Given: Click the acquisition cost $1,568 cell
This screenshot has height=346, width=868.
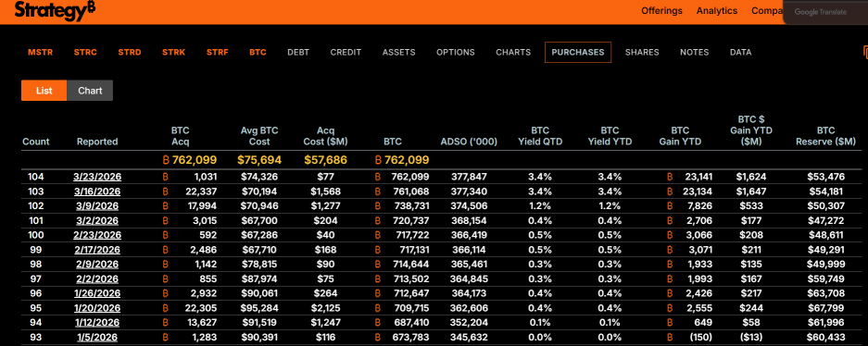Looking at the screenshot, I should point(325,192).
